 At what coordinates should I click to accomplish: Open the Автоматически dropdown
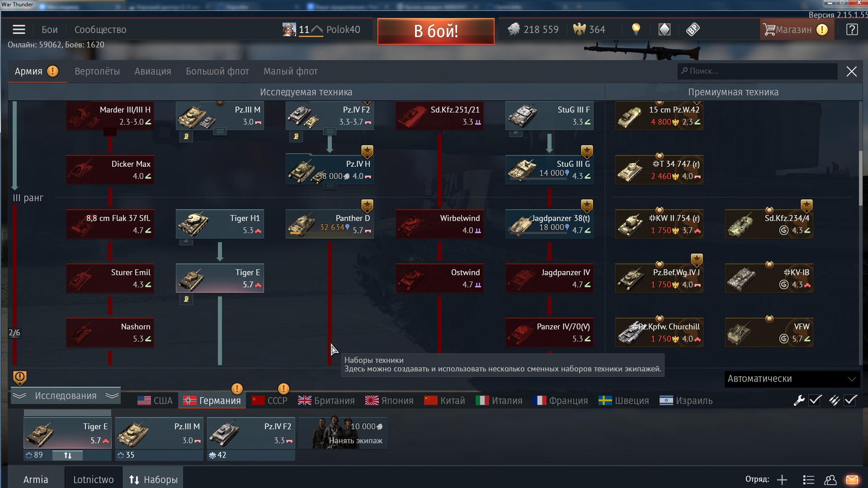point(792,379)
